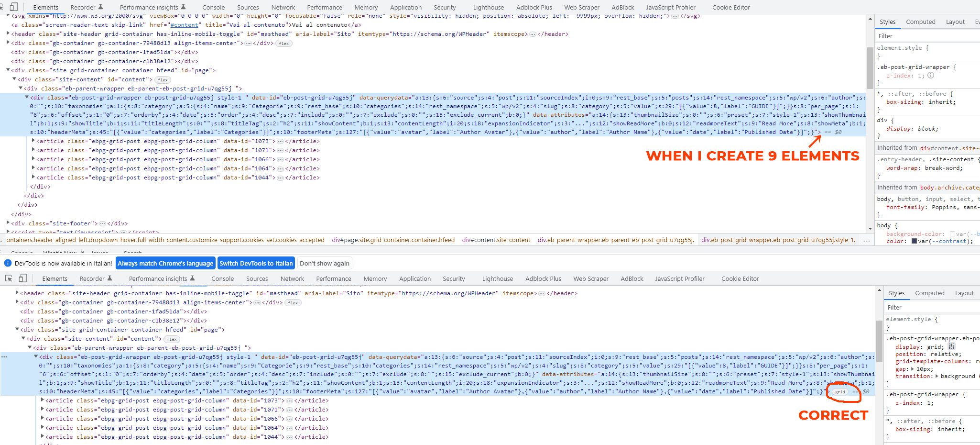Click info icon next to z-index: 1

(931, 75)
